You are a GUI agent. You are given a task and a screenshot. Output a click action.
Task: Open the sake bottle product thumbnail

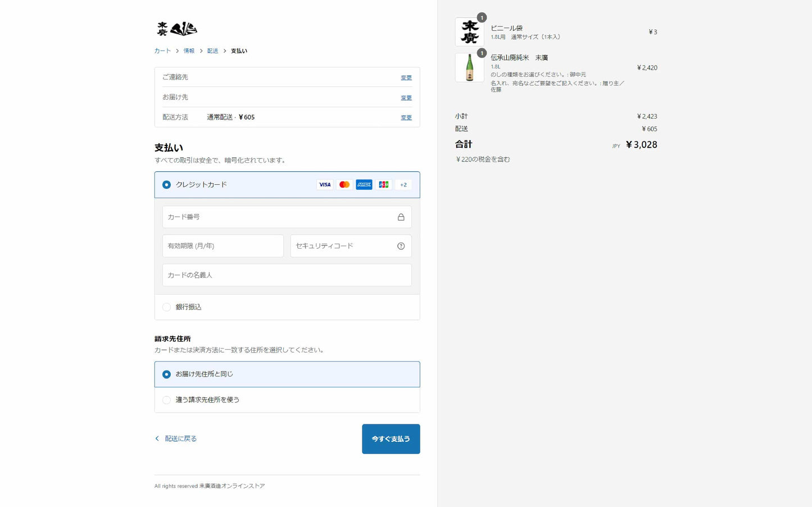point(469,68)
